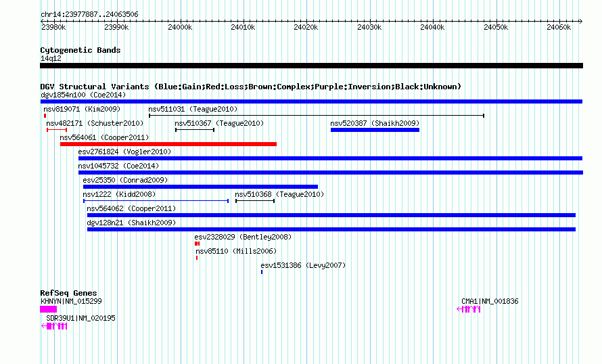
Task: Click the 24020k ruler tick label
Action: 306,27
